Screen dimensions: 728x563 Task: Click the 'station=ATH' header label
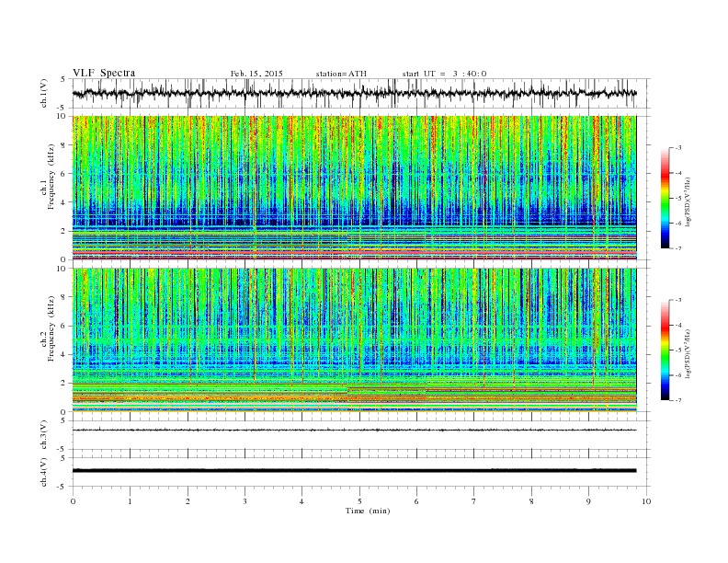[341, 74]
